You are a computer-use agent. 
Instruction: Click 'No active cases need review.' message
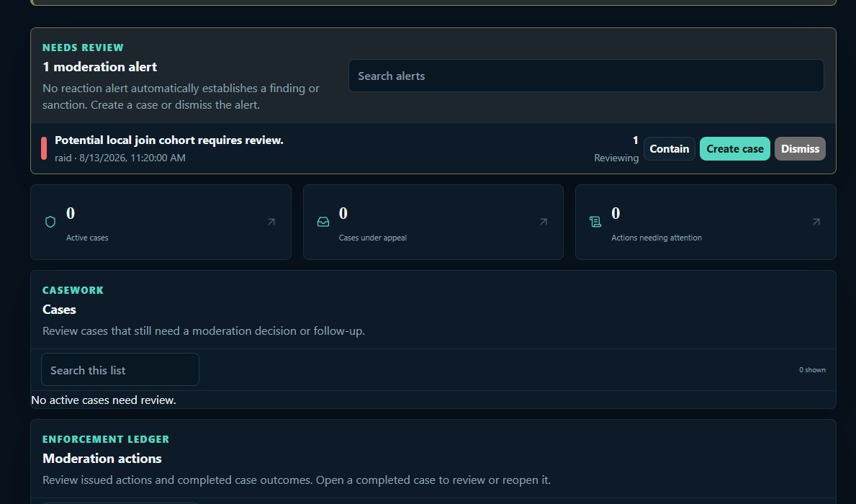(x=103, y=400)
